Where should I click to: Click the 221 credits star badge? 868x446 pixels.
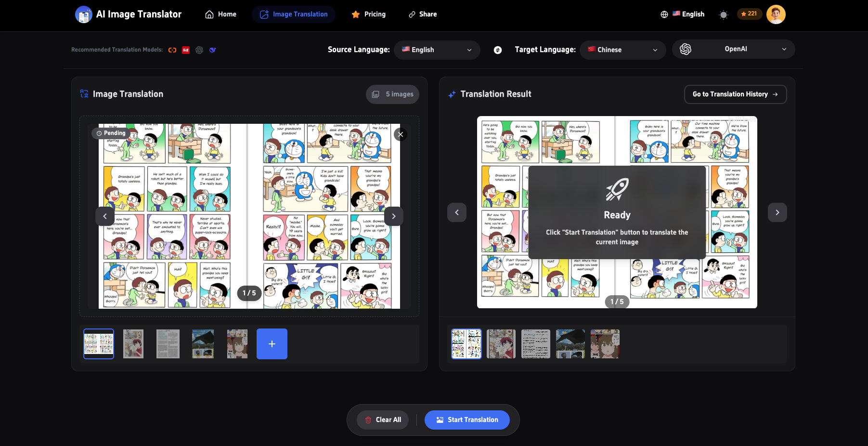coord(749,14)
